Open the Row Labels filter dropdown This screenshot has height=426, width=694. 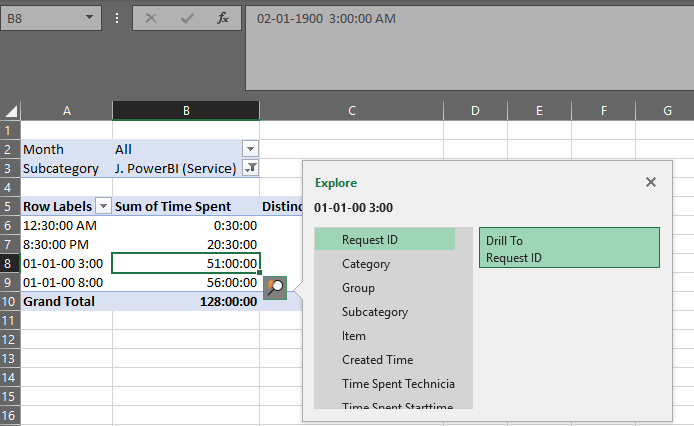(103, 206)
